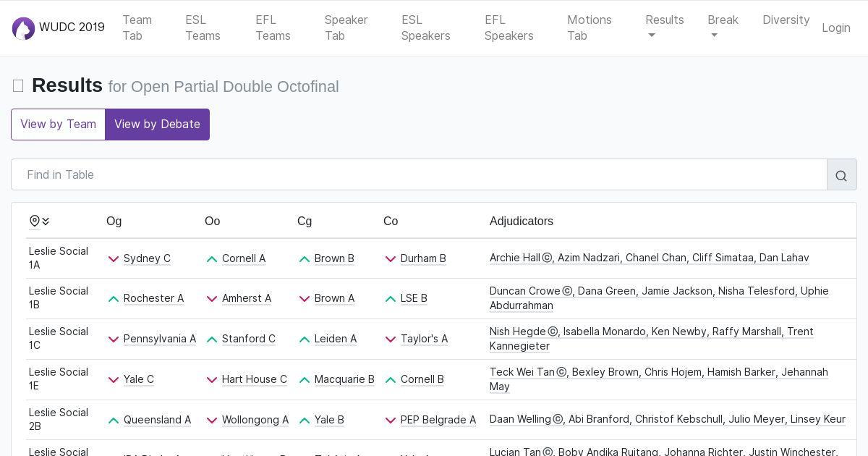Click red down arrow beside Durham B
Screen dimensions: 868x456
[391, 259]
